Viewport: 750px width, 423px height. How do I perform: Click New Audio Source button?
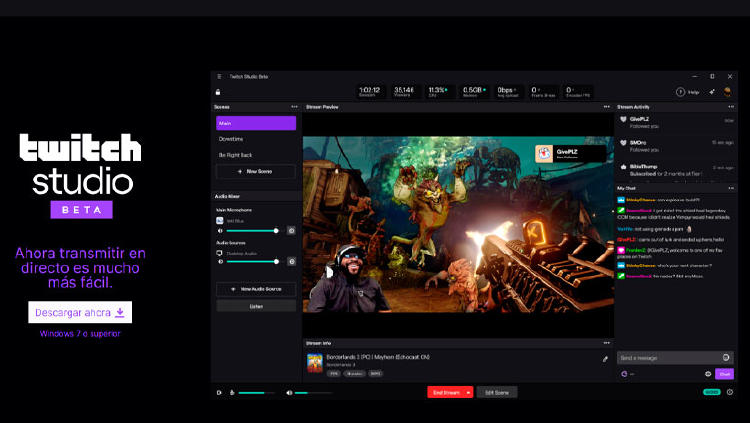[256, 289]
